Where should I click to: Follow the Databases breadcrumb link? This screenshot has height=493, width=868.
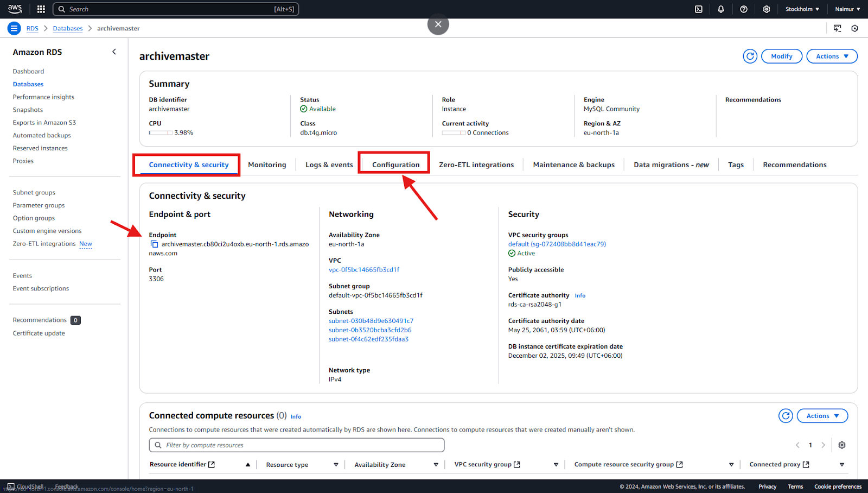tap(68, 28)
